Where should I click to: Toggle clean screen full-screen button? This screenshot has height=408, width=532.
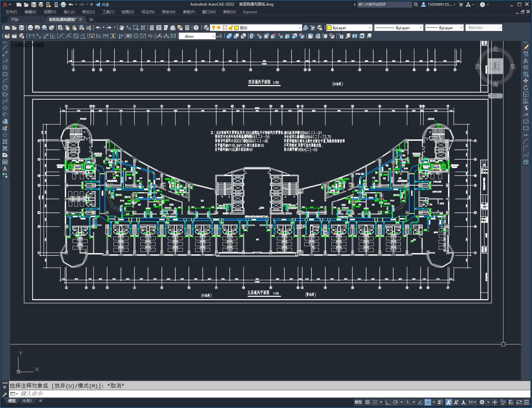click(x=519, y=402)
